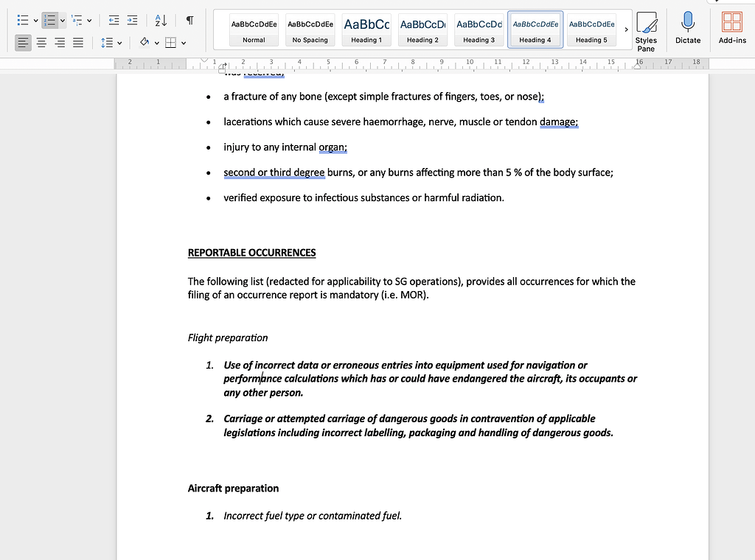
Task: Toggle align text left
Action: [23, 43]
